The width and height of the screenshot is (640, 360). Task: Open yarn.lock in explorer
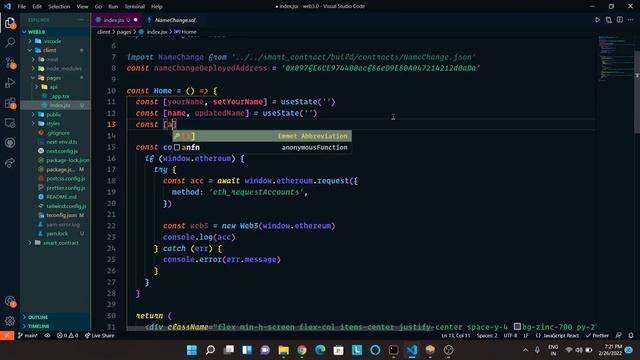coord(55,233)
